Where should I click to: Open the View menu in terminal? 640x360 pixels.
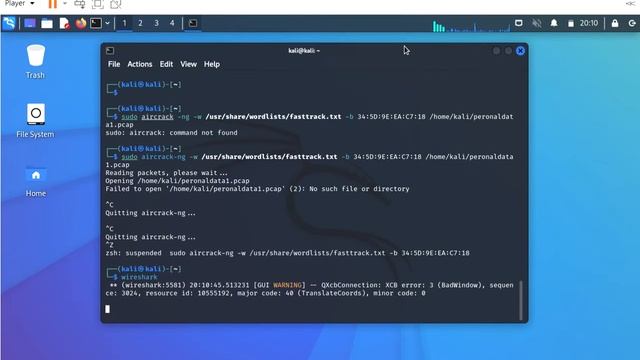(x=189, y=64)
